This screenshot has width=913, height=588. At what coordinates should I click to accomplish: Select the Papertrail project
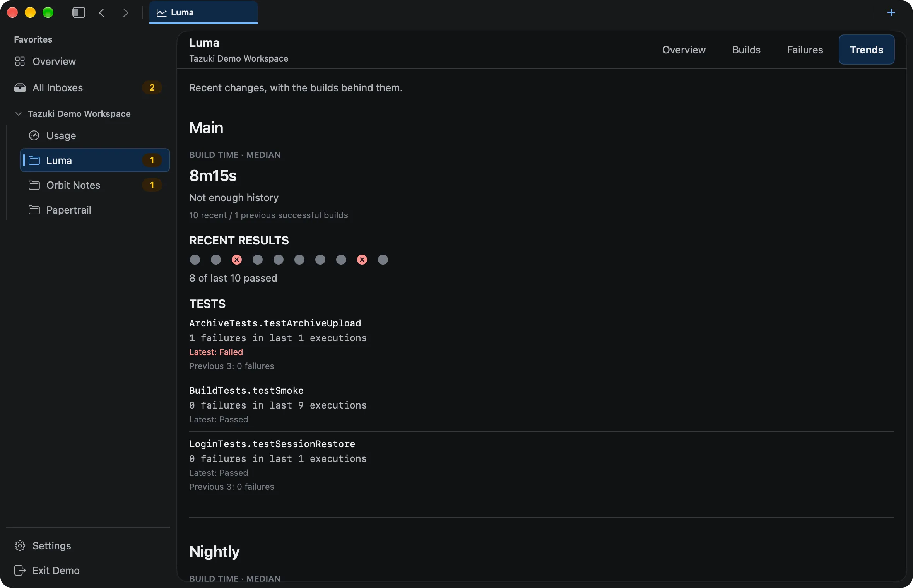[x=95, y=210]
